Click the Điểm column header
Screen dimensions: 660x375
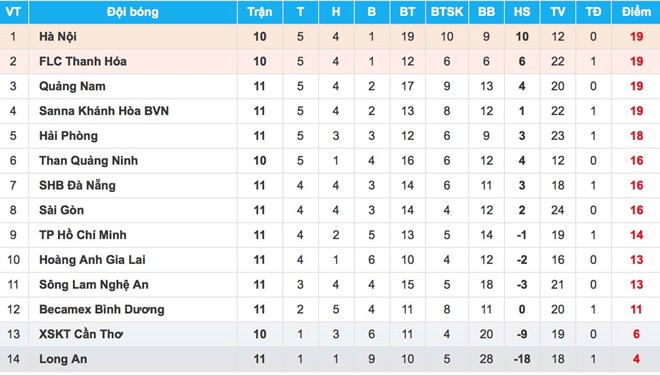point(636,12)
